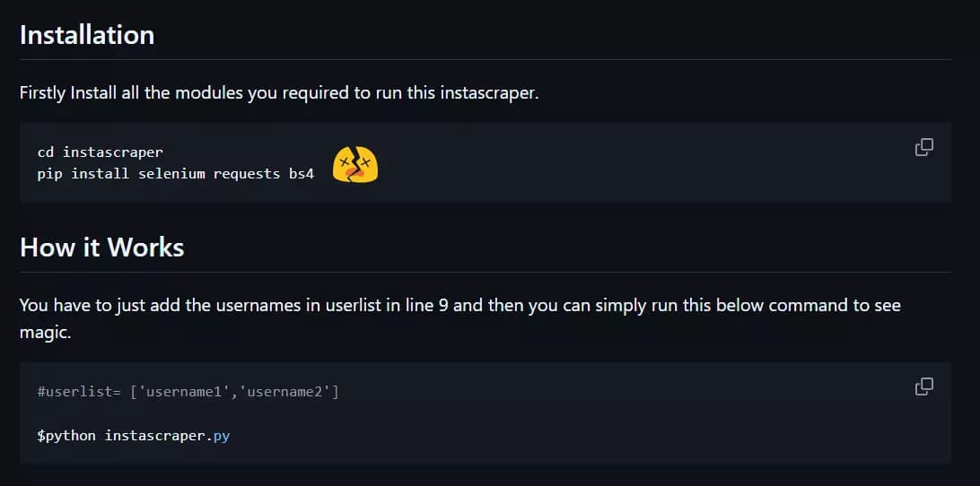This screenshot has width=980, height=486.
Task: Click 'instascraper.' ending the first paragraph
Action: pos(489,93)
